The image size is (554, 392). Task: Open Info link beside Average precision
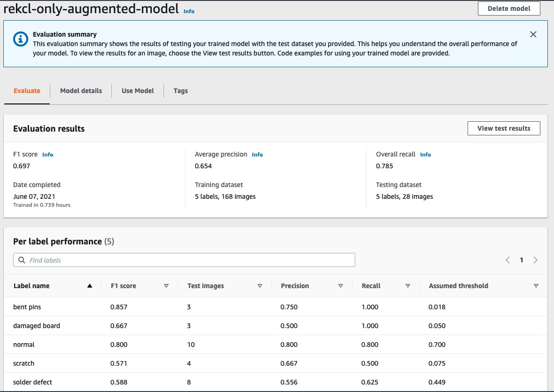tap(257, 155)
